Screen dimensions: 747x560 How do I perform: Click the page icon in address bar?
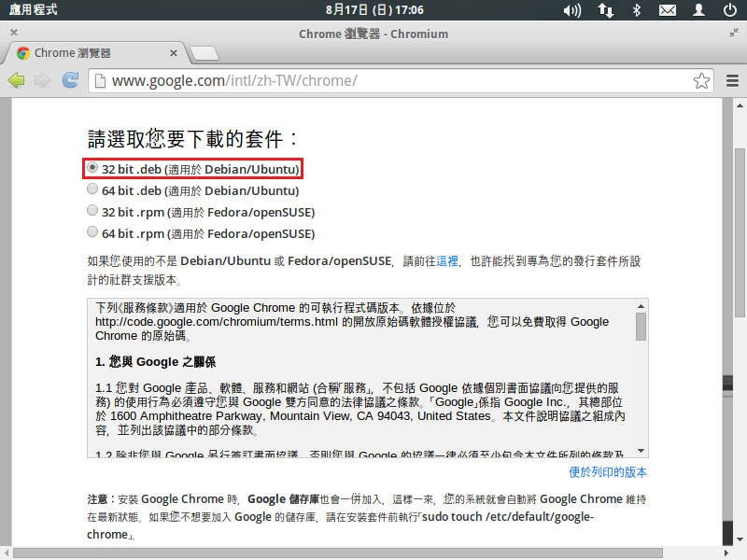(x=100, y=81)
